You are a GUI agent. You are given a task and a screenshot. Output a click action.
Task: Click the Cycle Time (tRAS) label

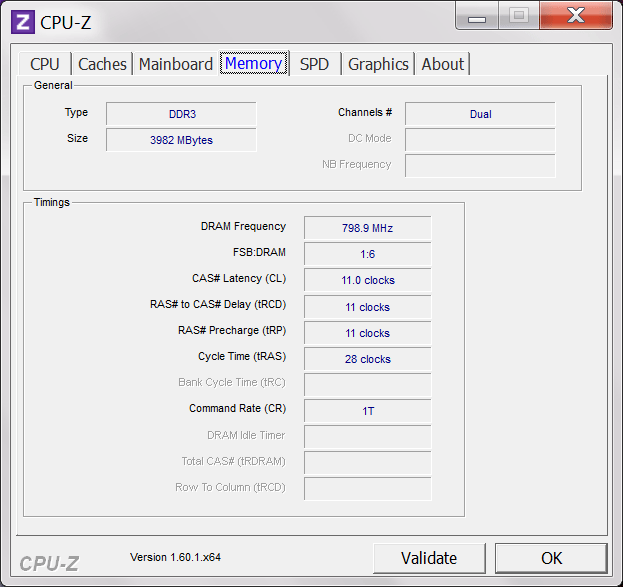(x=242, y=356)
